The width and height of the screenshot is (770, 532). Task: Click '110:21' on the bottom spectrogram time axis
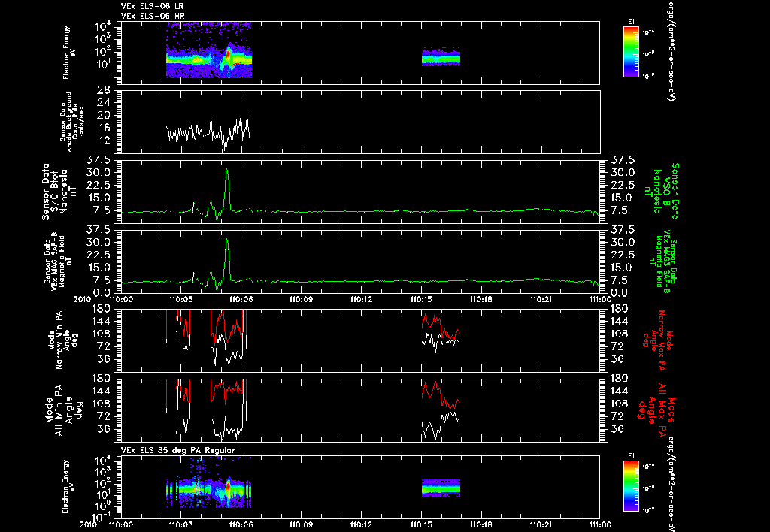(x=541, y=524)
